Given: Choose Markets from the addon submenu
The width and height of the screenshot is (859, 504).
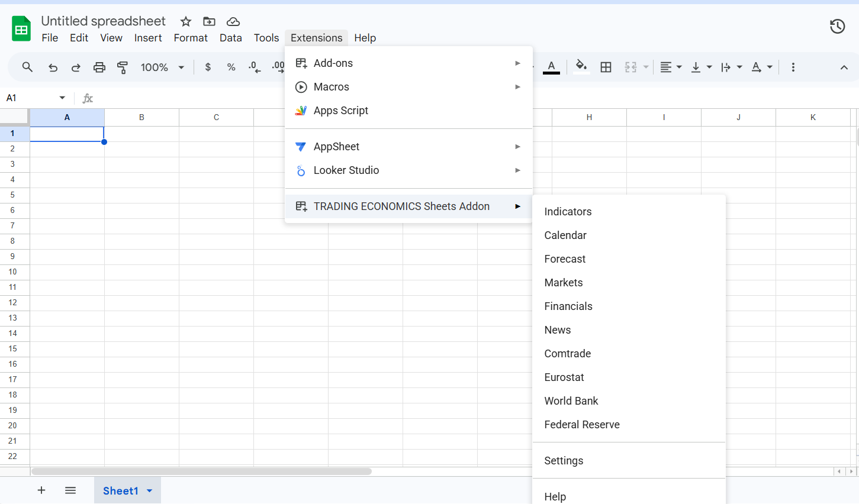Looking at the screenshot, I should tap(629, 283).
